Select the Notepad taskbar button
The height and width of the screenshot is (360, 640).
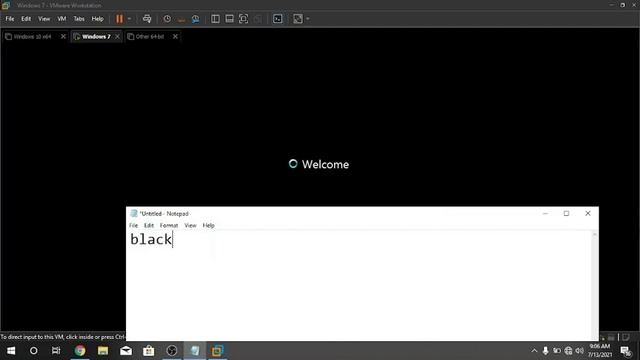click(195, 351)
